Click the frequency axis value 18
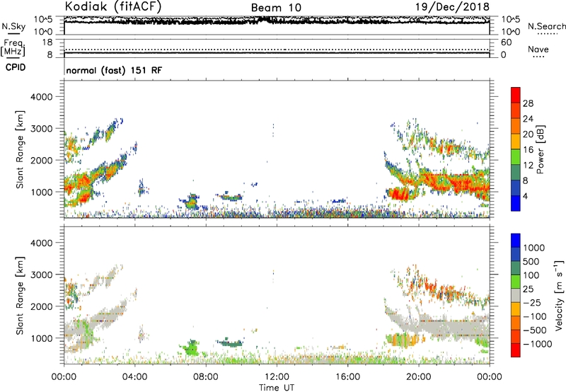 [47, 42]
